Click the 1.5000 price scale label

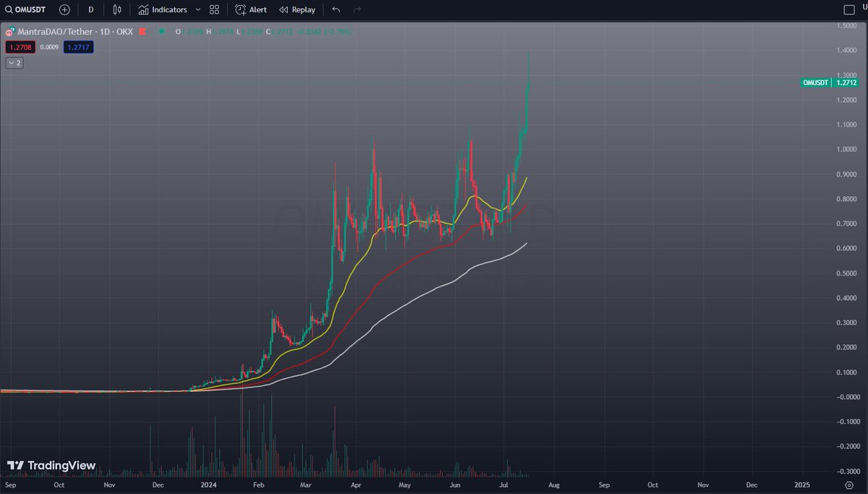[845, 25]
